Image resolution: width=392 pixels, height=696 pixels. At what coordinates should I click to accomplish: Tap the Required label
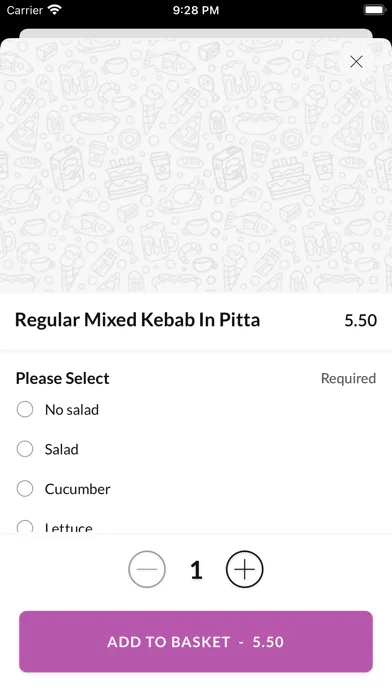point(348,378)
